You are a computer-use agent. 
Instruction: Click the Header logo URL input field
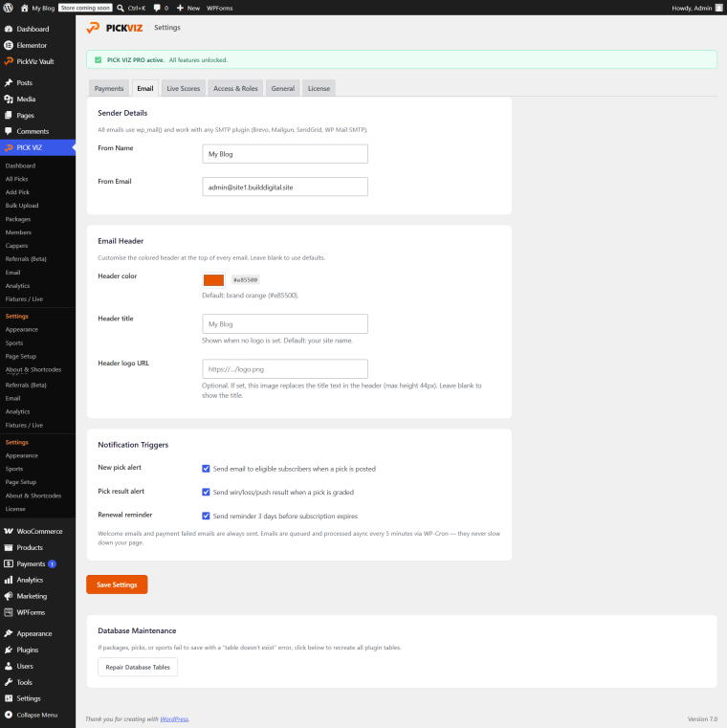point(285,368)
